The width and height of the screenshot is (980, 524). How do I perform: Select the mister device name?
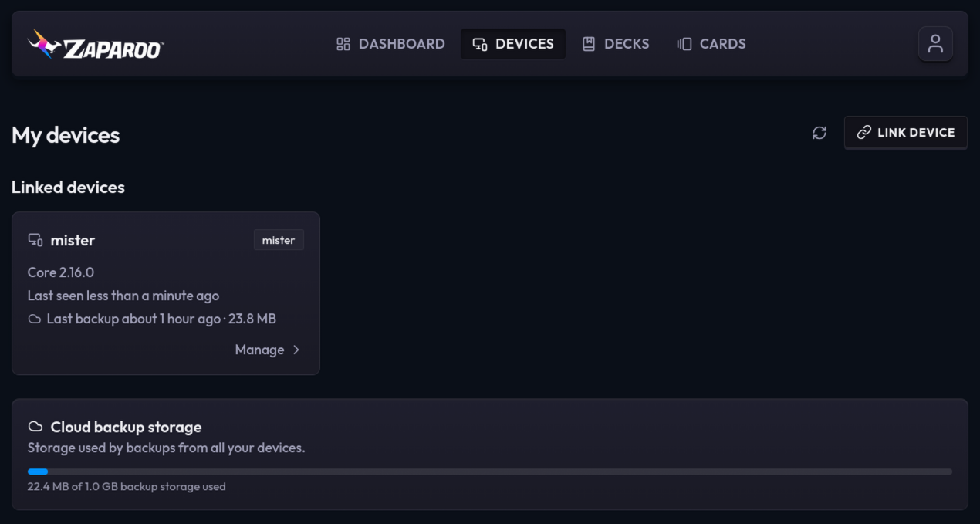(73, 240)
